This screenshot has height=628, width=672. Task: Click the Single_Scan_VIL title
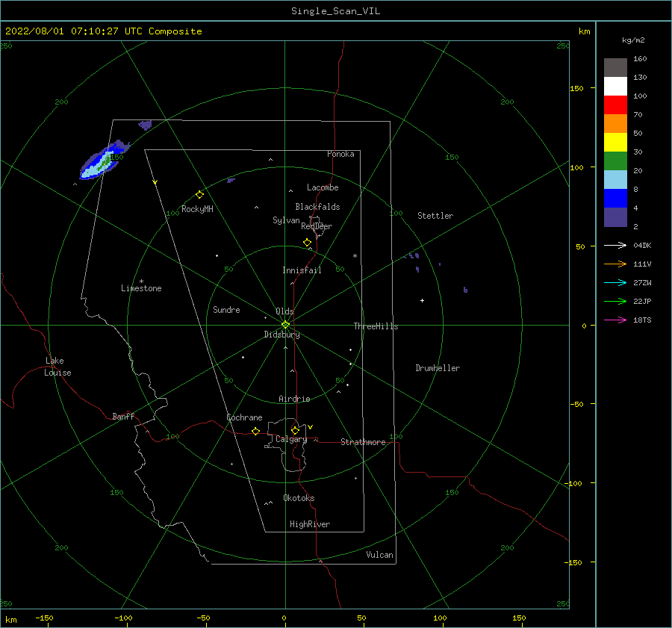coord(335,11)
